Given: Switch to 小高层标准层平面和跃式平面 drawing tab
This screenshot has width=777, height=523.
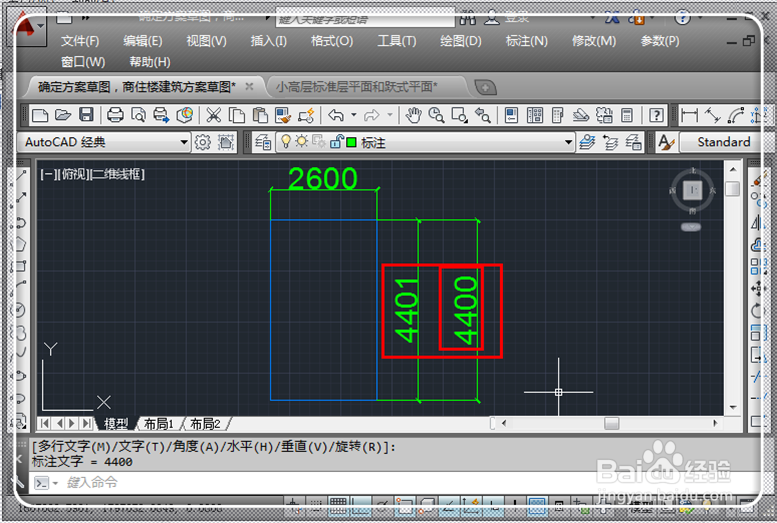Looking at the screenshot, I should (356, 87).
